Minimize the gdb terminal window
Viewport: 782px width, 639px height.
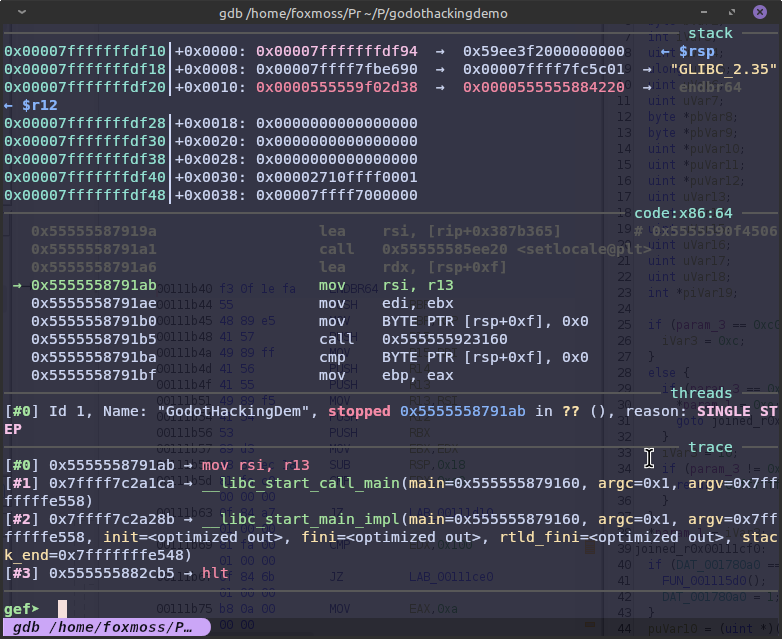point(704,12)
